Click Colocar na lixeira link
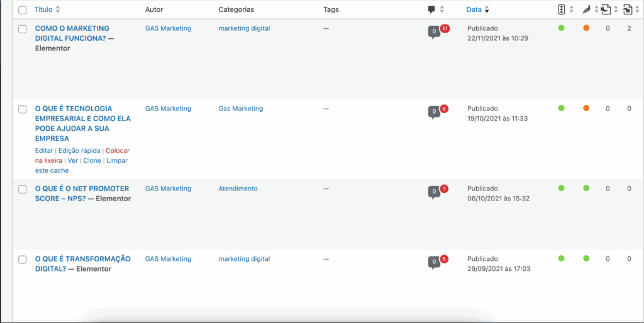The width and height of the screenshot is (644, 323). point(118,151)
